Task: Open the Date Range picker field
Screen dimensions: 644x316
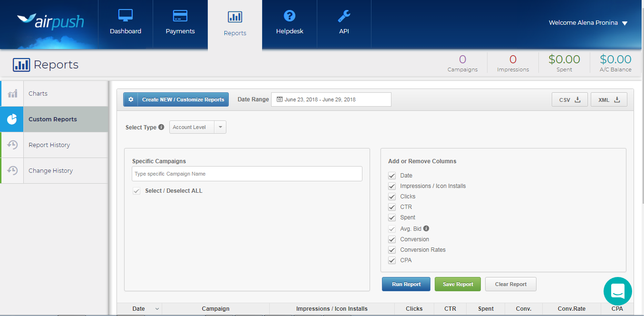Action: pyautogui.click(x=331, y=99)
